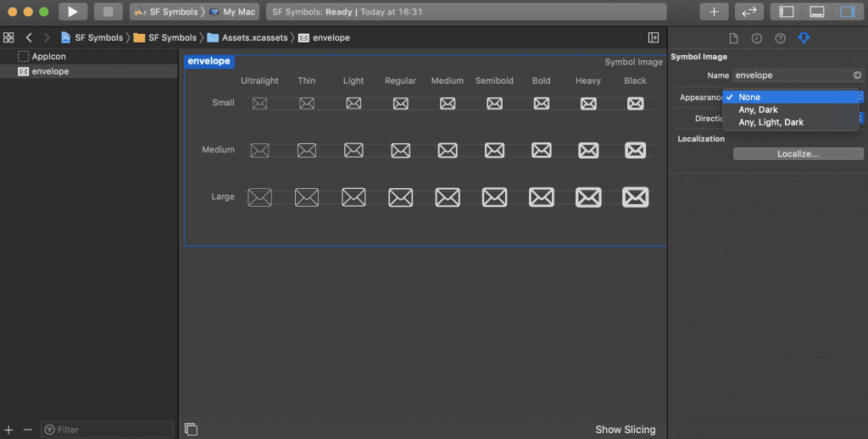Image resolution: width=868 pixels, height=439 pixels.
Task: Go back with the left chevron
Action: click(x=29, y=37)
